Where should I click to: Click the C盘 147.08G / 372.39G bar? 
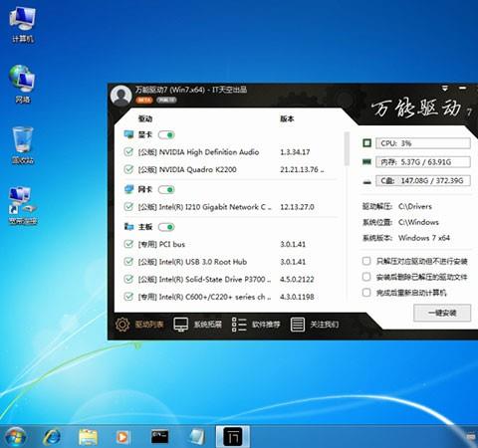pos(423,181)
